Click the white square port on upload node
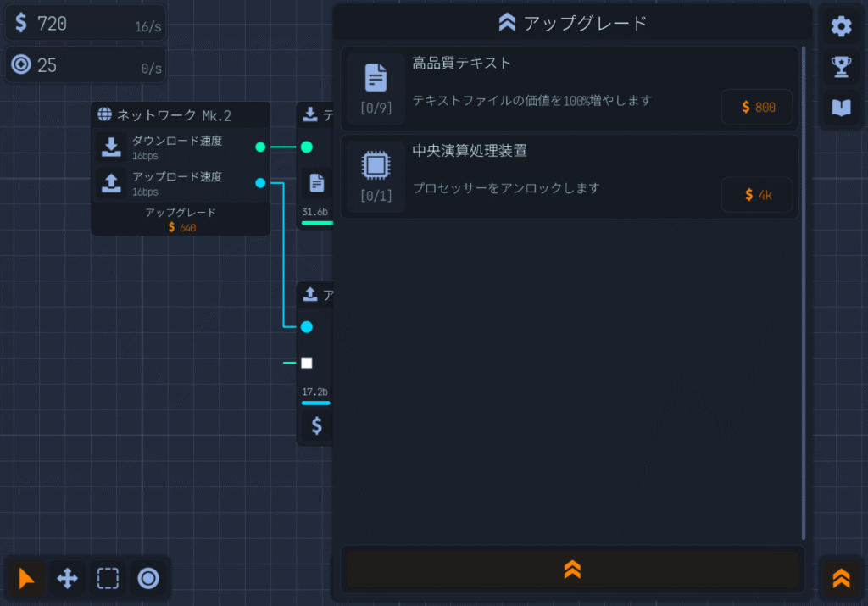Screen dimensions: 868x606 click(307, 363)
